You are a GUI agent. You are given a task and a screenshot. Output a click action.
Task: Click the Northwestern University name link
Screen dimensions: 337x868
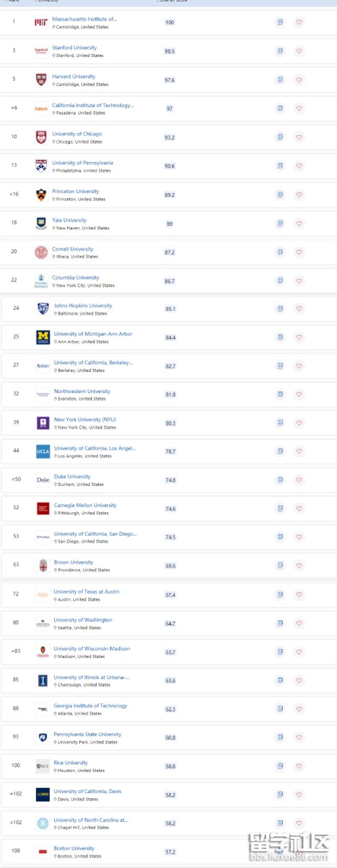82,392
